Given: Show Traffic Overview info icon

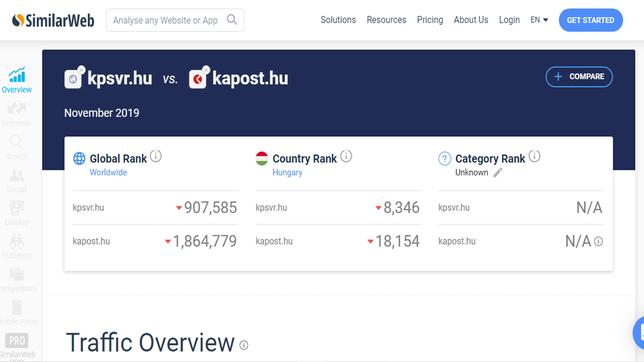Looking at the screenshot, I should pos(244,345).
